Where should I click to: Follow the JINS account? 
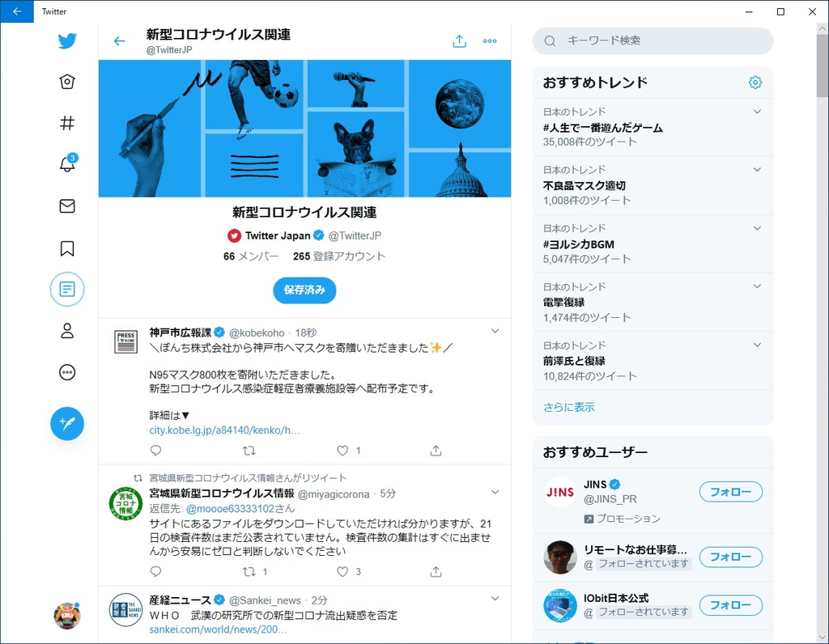730,492
